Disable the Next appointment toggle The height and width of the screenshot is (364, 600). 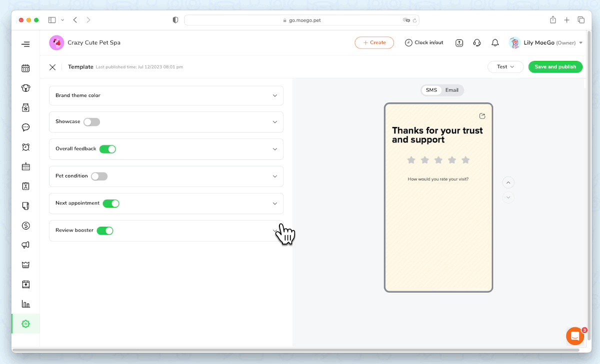click(x=111, y=203)
